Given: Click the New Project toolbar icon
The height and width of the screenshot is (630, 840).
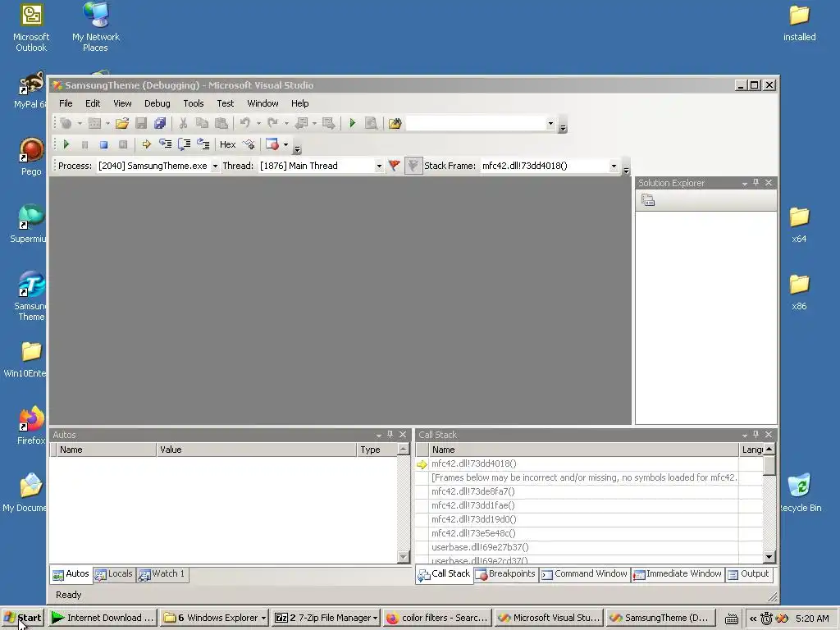Looking at the screenshot, I should [x=66, y=124].
